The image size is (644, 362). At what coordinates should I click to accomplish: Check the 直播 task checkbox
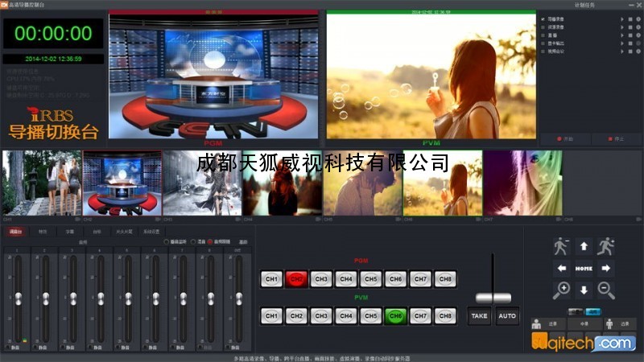click(x=543, y=35)
